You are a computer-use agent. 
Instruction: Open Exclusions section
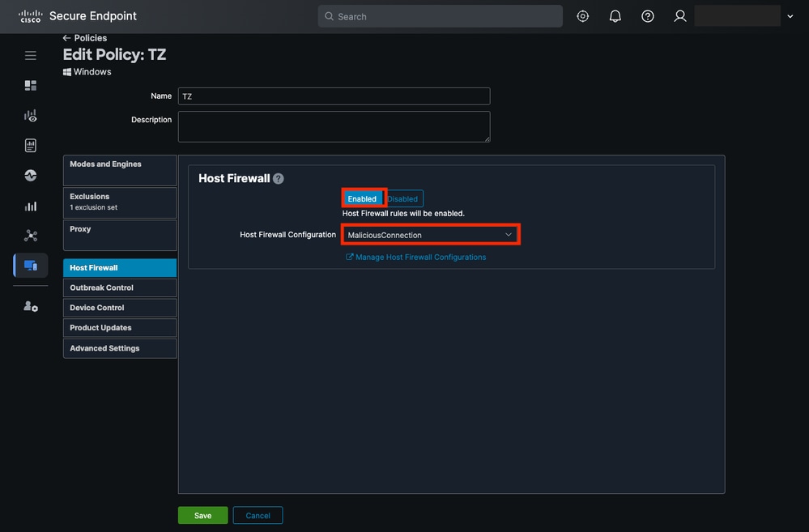point(120,202)
